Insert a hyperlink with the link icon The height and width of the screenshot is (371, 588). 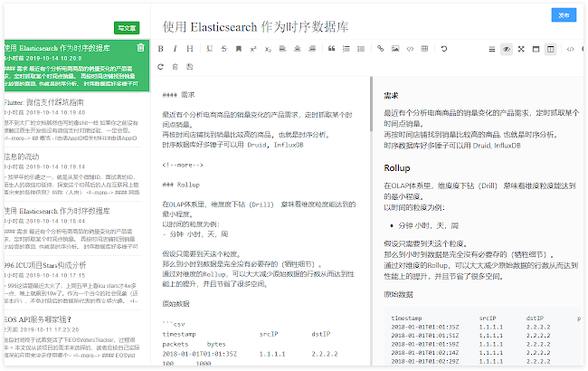click(x=380, y=49)
